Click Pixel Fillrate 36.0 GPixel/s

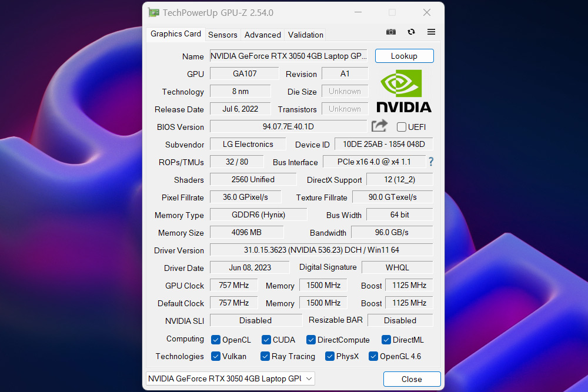click(246, 197)
